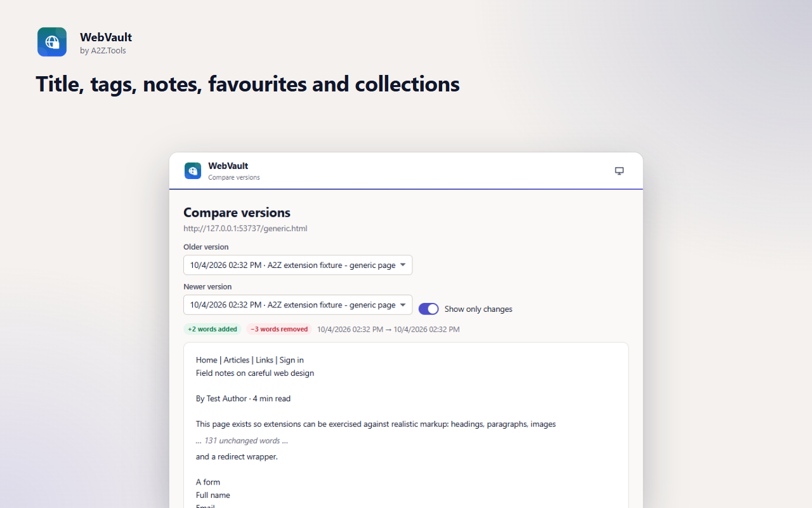
Task: Open the Newer version dropdown
Action: [298, 305]
